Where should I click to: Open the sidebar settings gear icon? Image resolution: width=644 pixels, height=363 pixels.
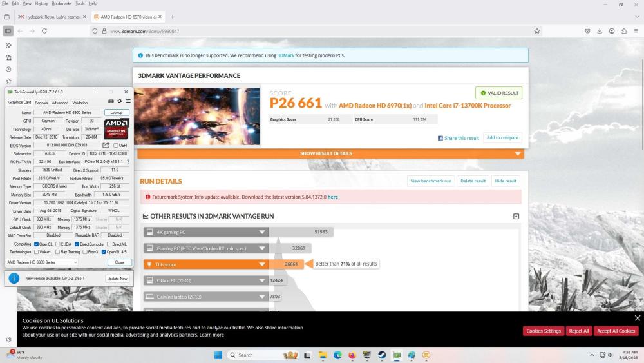click(x=8, y=340)
